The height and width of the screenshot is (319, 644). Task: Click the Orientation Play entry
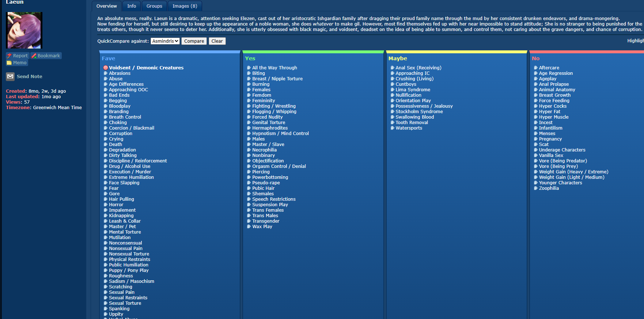[x=413, y=101]
